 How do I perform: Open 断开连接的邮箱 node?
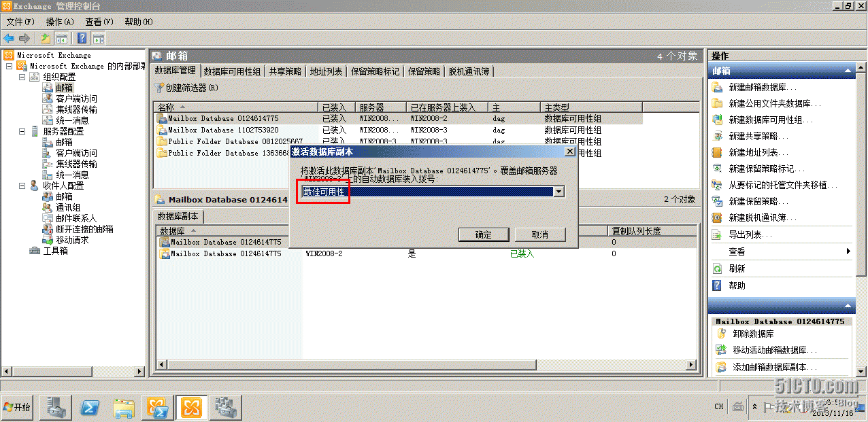coord(84,229)
